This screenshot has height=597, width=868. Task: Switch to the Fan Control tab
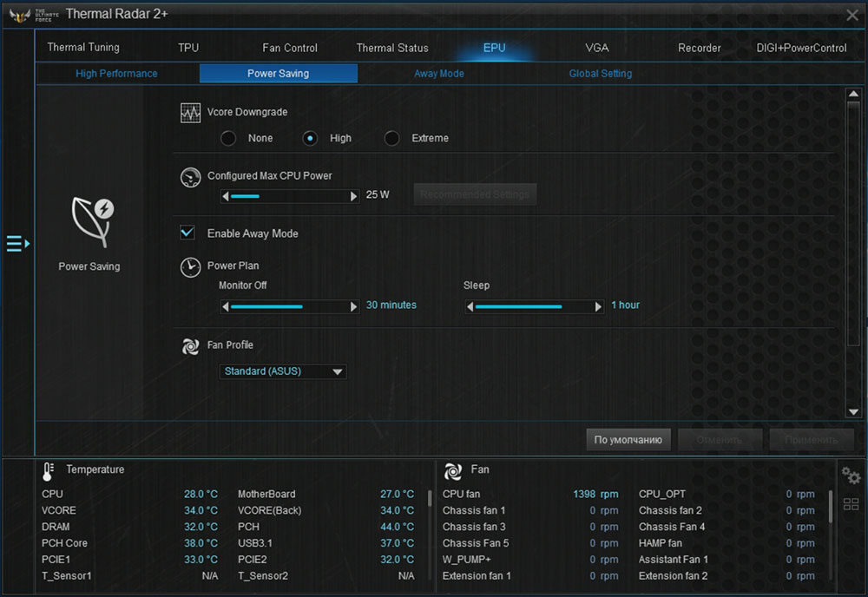290,48
